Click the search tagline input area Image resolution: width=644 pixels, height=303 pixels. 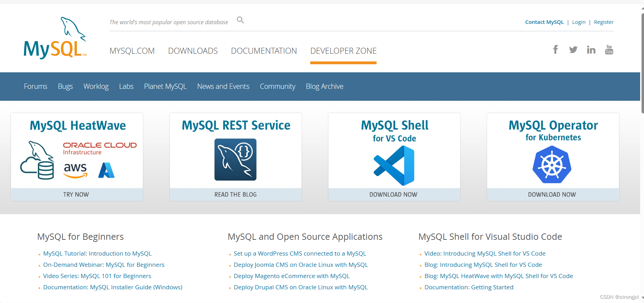(169, 22)
